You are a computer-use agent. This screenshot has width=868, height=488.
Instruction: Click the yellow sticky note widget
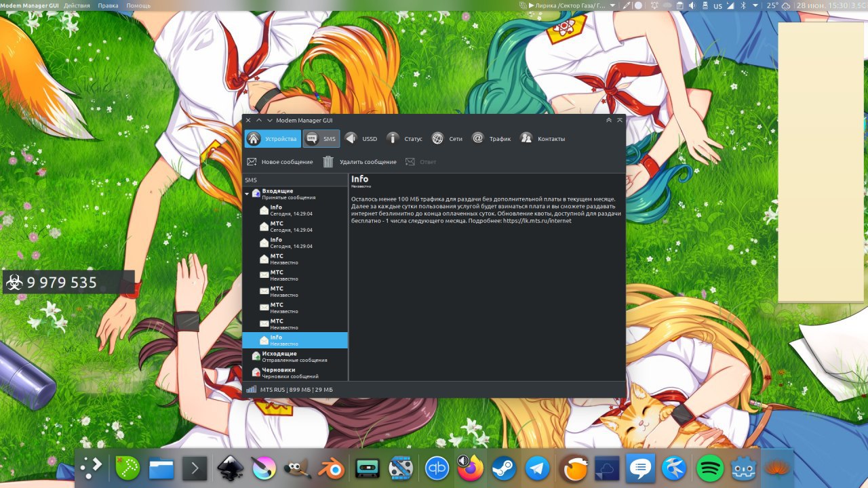point(822,162)
